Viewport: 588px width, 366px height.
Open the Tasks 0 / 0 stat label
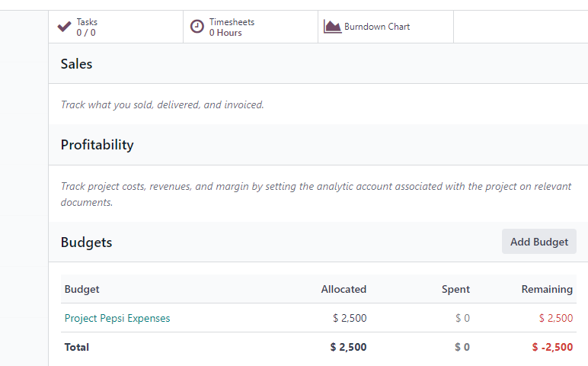coord(87,27)
